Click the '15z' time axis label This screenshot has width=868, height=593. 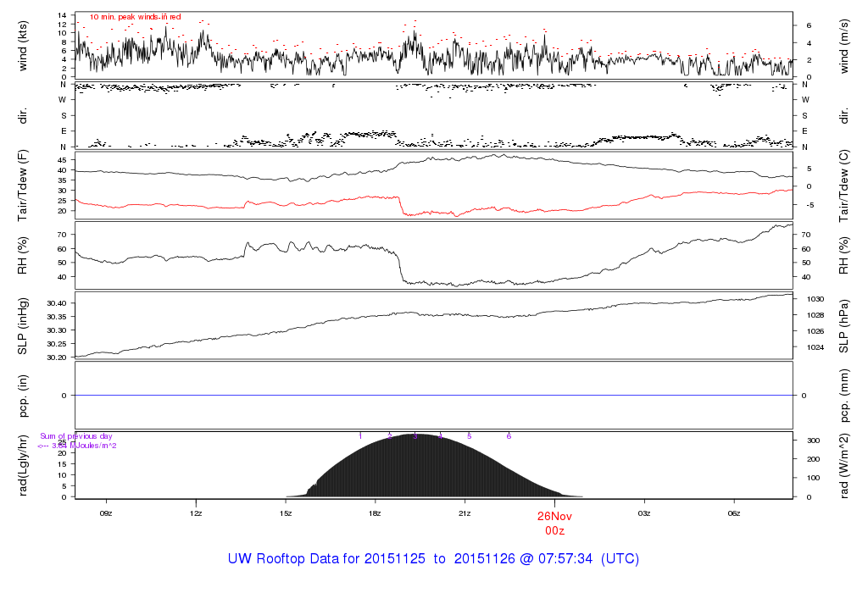[x=285, y=513]
